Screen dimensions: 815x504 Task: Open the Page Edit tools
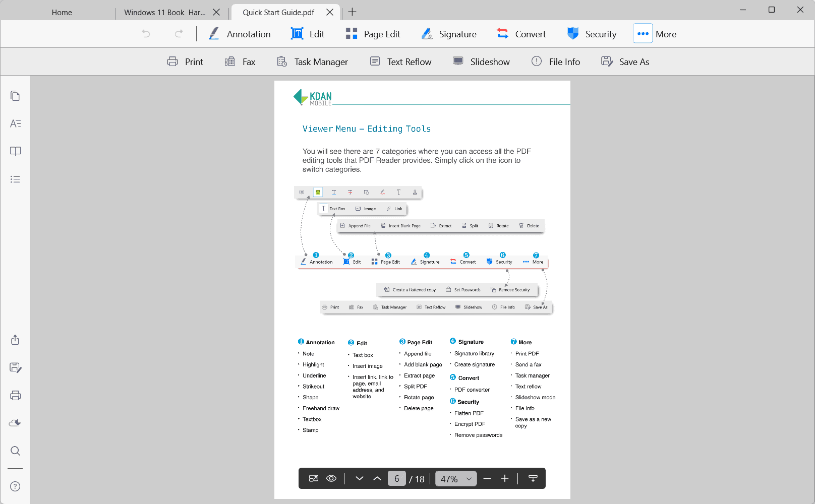click(373, 34)
